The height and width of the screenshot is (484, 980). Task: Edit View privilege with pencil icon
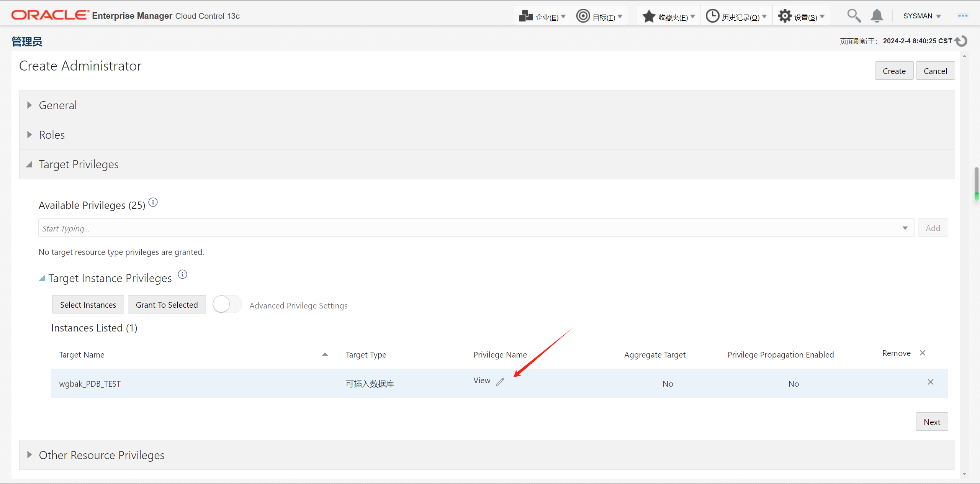500,382
